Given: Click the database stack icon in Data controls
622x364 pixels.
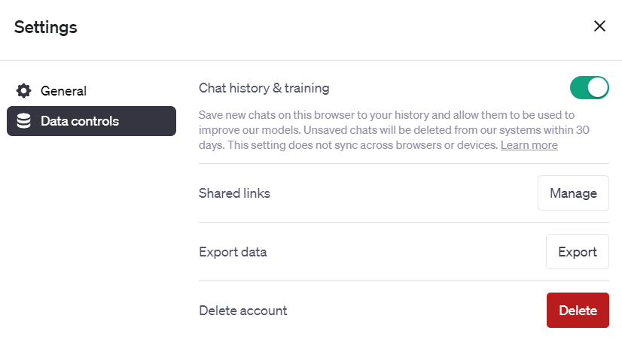Looking at the screenshot, I should pos(23,121).
